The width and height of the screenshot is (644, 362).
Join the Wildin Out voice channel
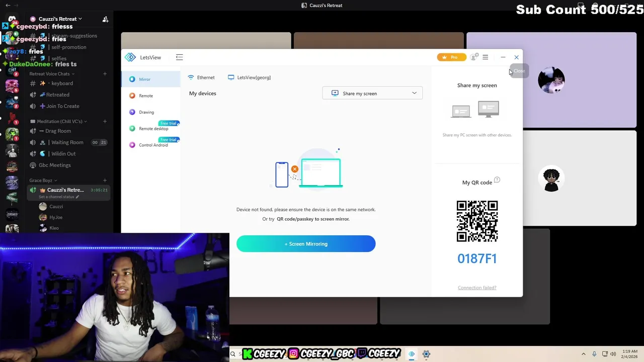coord(68,154)
